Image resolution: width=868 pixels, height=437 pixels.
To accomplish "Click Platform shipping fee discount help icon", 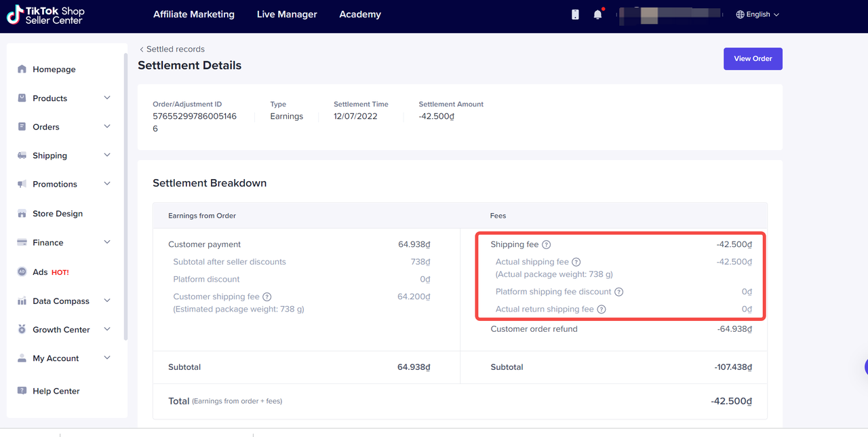I will click(618, 292).
